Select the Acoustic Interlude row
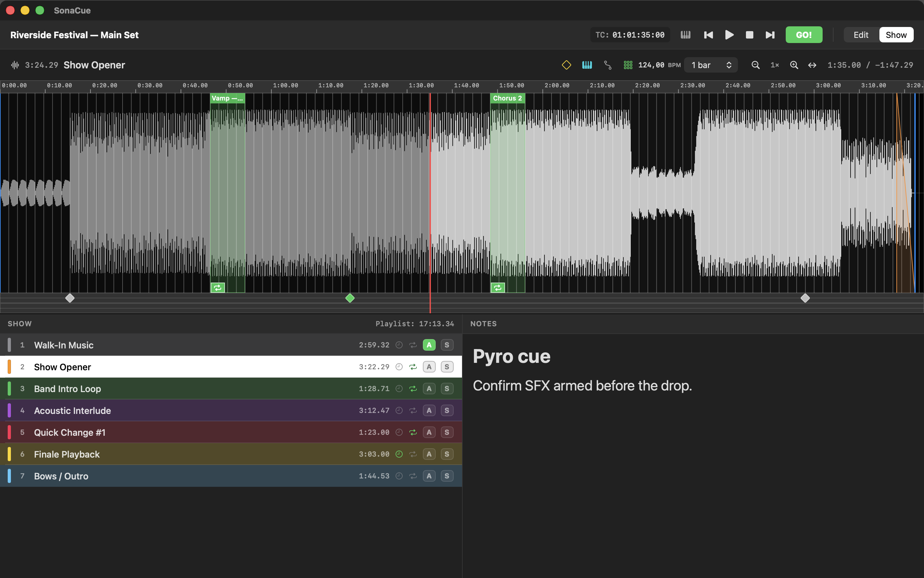The height and width of the screenshot is (578, 924). pos(231,410)
